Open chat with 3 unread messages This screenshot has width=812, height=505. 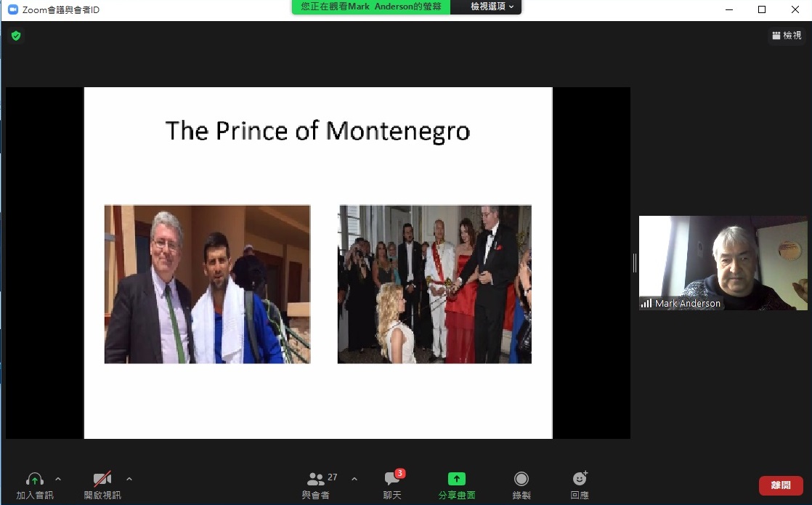click(393, 479)
